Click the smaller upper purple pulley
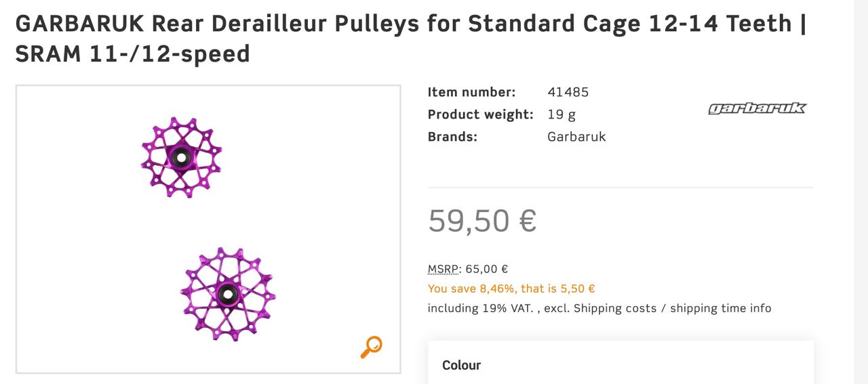 pyautogui.click(x=181, y=157)
